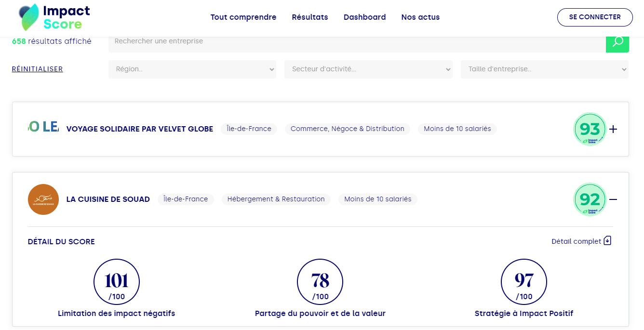Download the complete detail via download icon
The height and width of the screenshot is (330, 644).
click(607, 241)
